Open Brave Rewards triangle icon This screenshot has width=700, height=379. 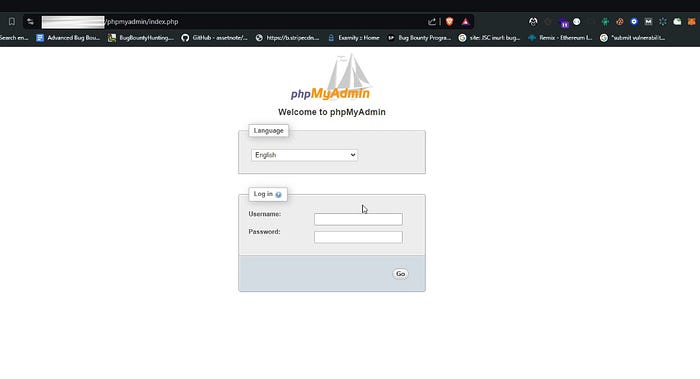[x=466, y=21]
